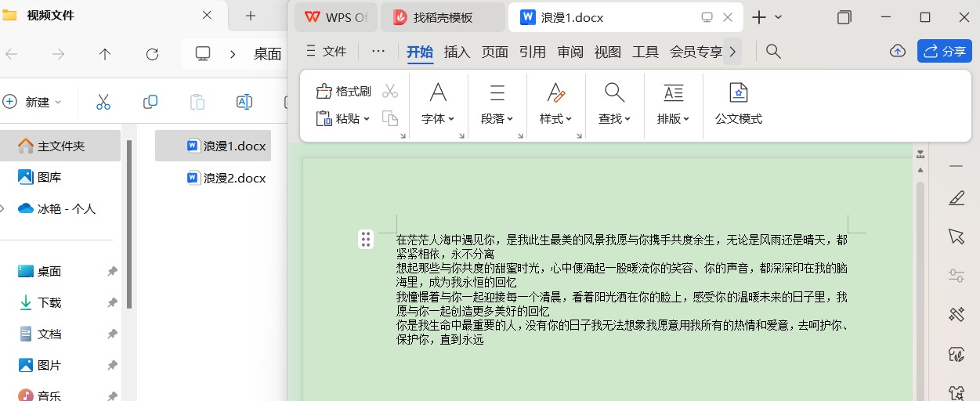Open the clipboard group dialog launcher
This screenshot has width=980, height=401.
point(403,135)
